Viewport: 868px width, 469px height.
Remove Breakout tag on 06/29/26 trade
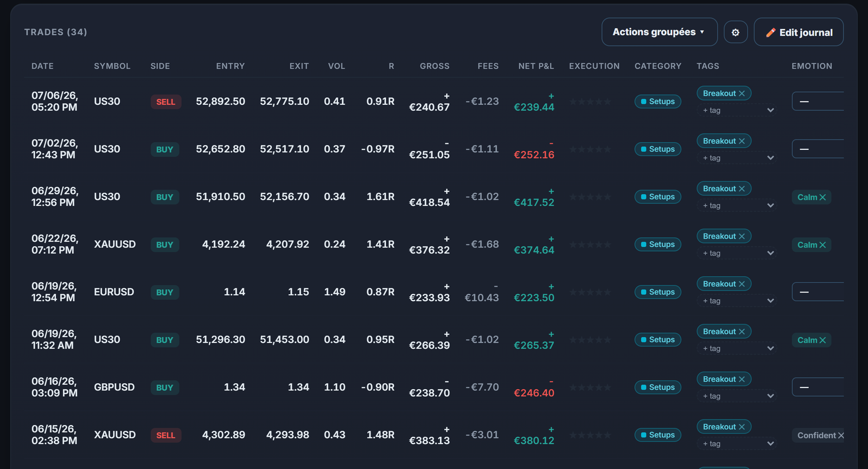[742, 189]
